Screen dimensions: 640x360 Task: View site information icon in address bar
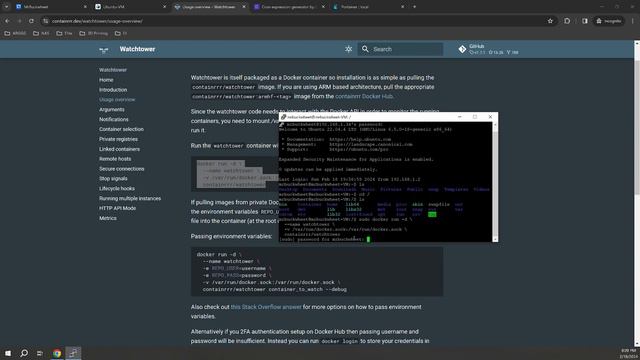coord(46,21)
